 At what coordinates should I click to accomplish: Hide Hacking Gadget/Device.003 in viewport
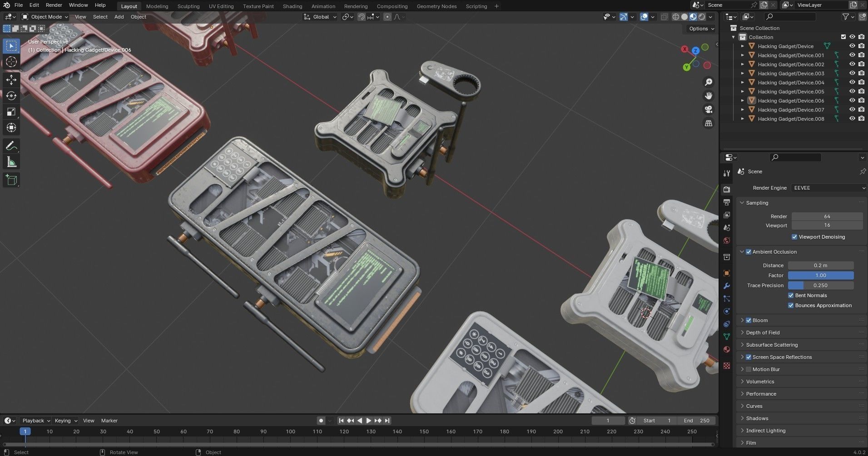pos(852,73)
